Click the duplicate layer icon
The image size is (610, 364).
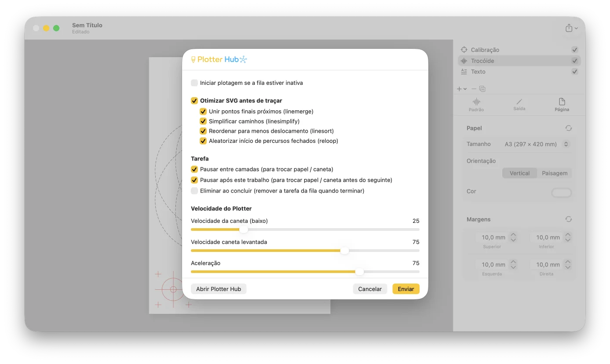[482, 89]
